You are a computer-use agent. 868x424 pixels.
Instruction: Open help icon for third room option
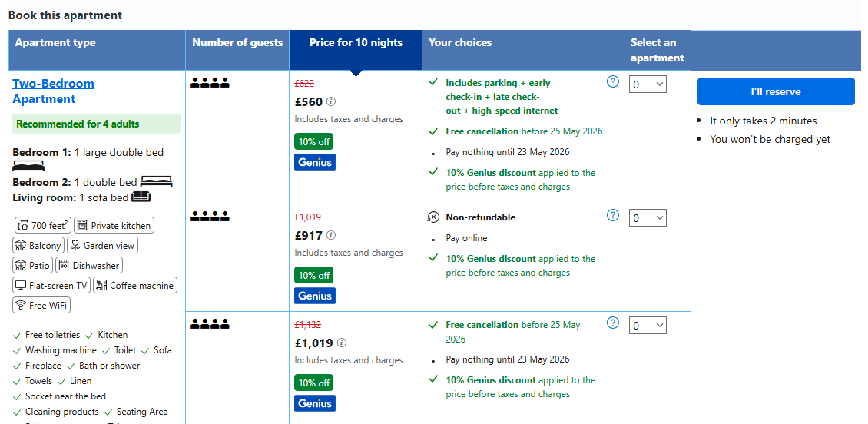point(612,323)
